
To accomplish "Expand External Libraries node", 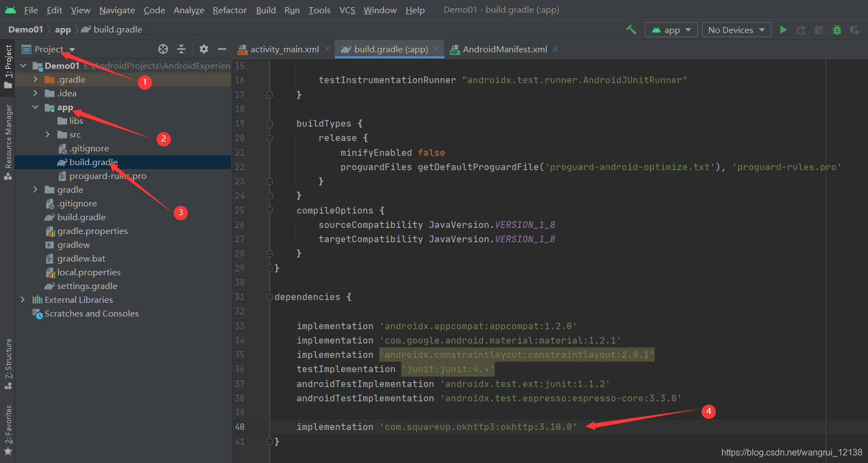I will (23, 299).
